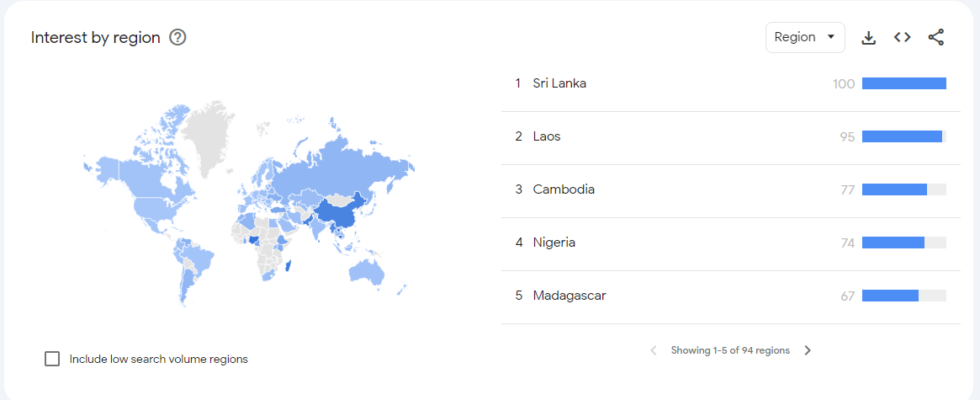Go to next page of regions
The width and height of the screenshot is (980, 400).
[808, 350]
